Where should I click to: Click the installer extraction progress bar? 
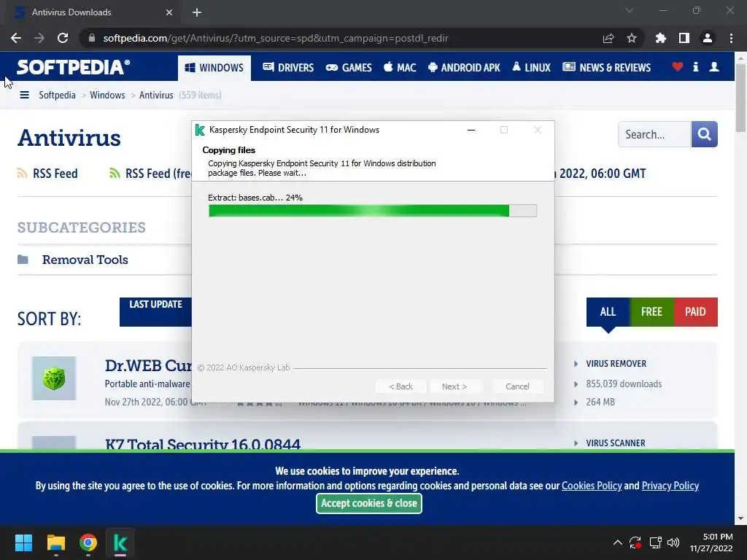(373, 211)
